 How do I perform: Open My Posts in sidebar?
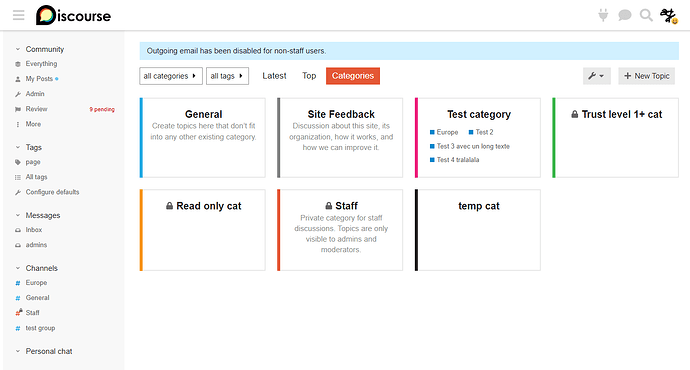39,79
